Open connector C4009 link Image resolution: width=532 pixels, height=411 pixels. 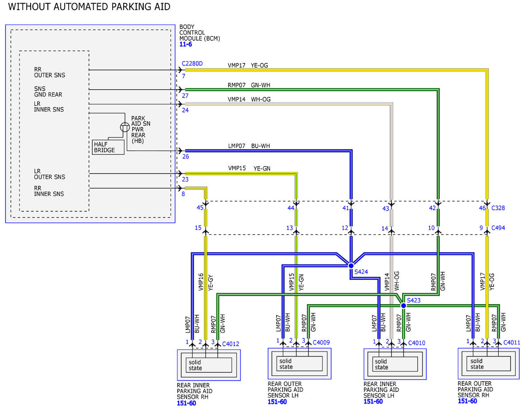pyautogui.click(x=321, y=343)
